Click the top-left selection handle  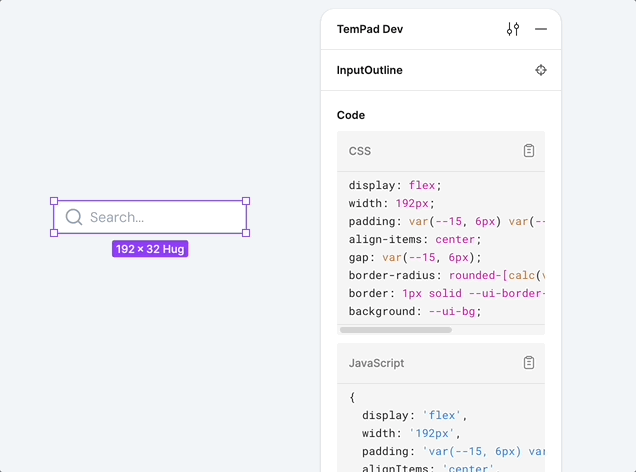pyautogui.click(x=54, y=201)
